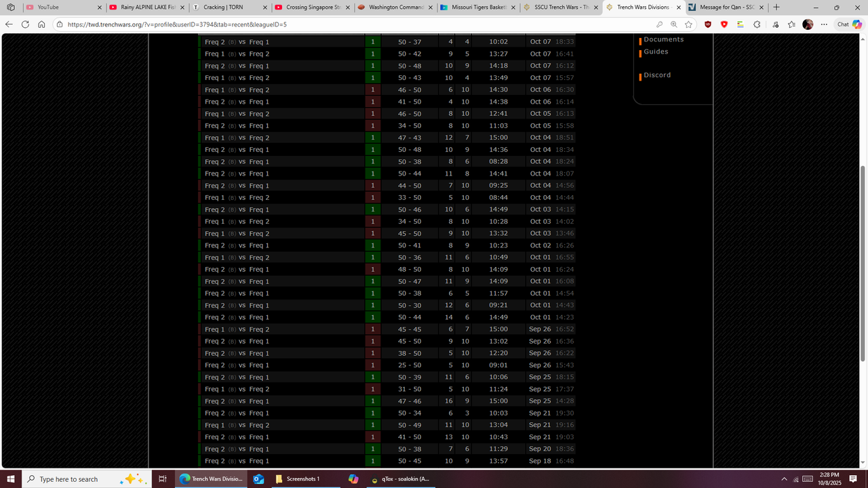Switch to qTox on the taskbar
This screenshot has width=868, height=488.
click(401, 479)
